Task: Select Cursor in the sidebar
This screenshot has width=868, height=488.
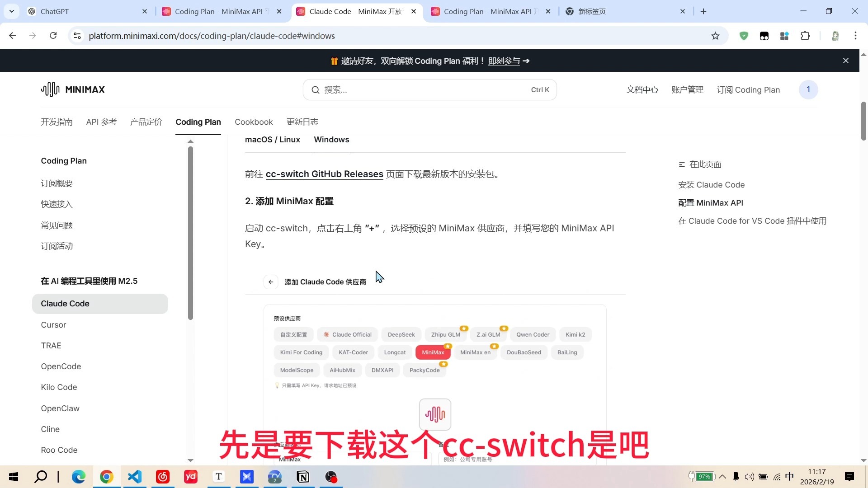Action: (x=53, y=325)
